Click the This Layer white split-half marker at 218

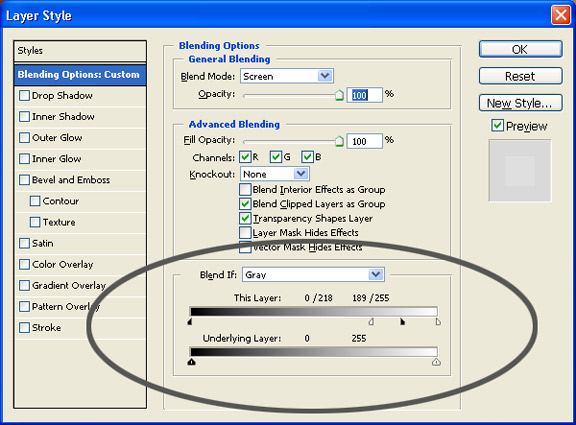coord(371,322)
